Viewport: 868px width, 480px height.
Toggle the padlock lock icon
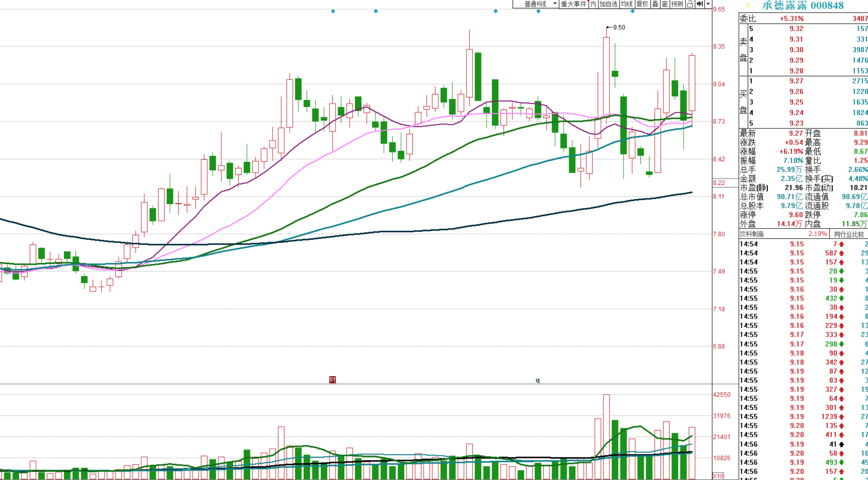(x=690, y=4)
